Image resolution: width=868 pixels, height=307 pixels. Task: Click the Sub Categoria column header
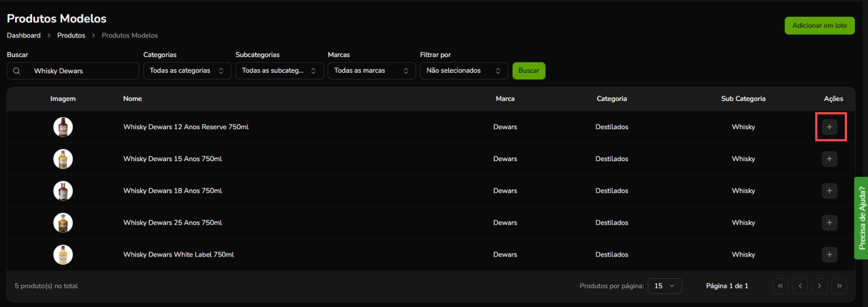tap(743, 99)
